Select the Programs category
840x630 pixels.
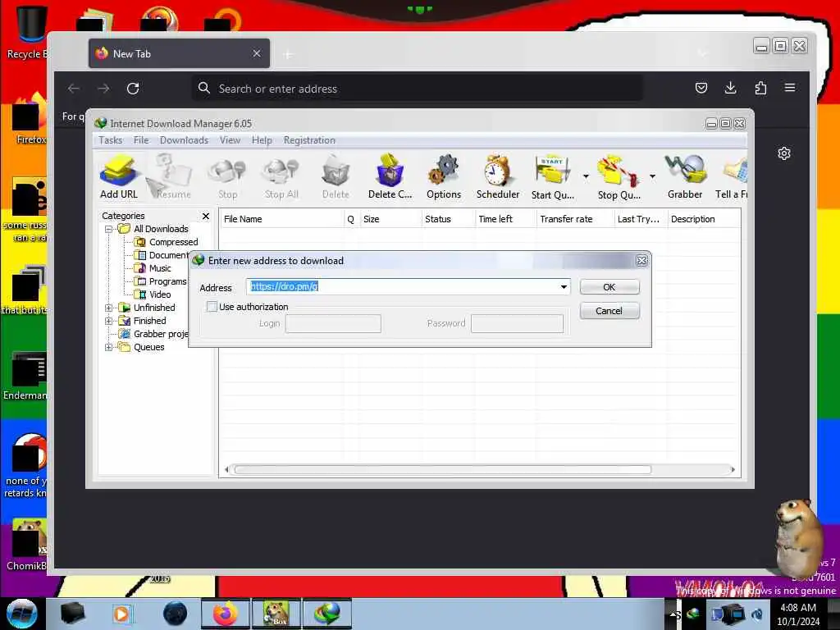[161, 282]
